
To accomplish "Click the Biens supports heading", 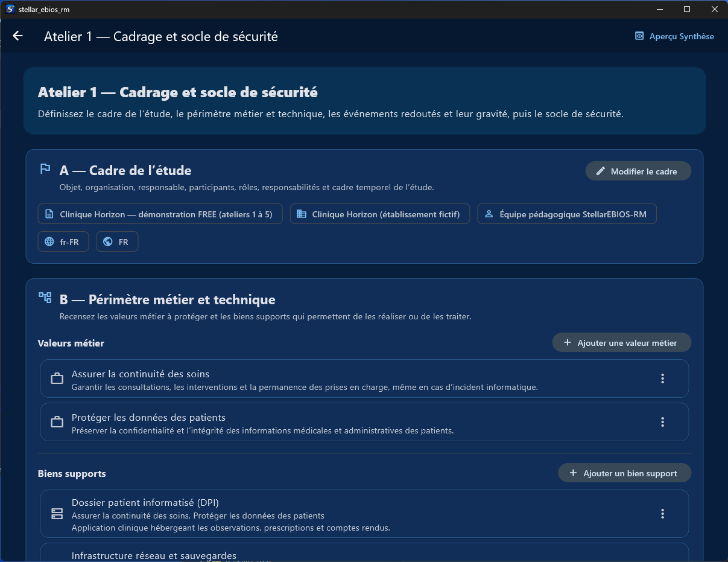I will [72, 473].
